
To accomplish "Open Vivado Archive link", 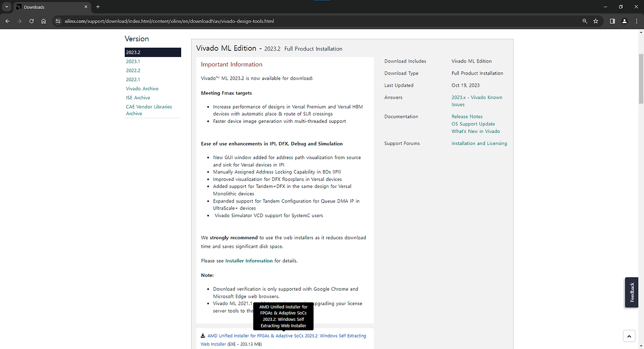I will coord(142,89).
